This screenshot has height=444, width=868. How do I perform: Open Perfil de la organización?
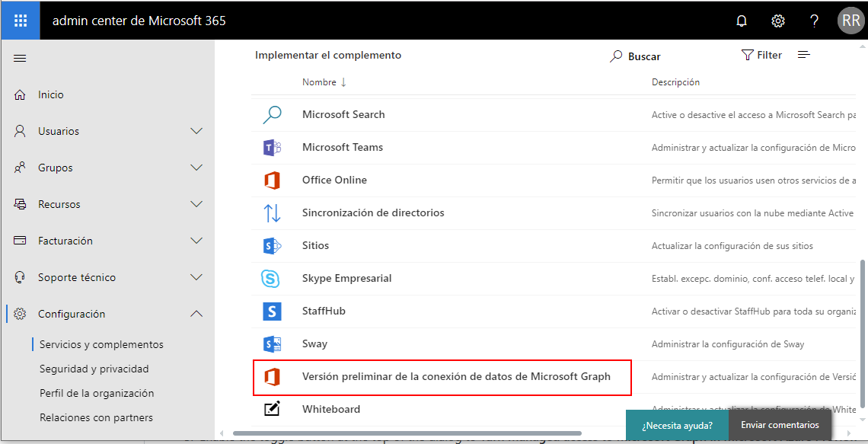click(97, 393)
